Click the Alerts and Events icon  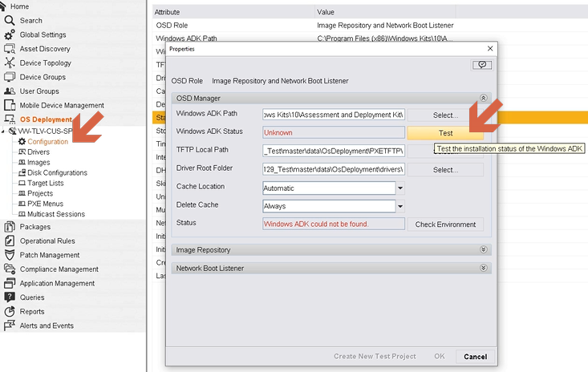coord(10,325)
